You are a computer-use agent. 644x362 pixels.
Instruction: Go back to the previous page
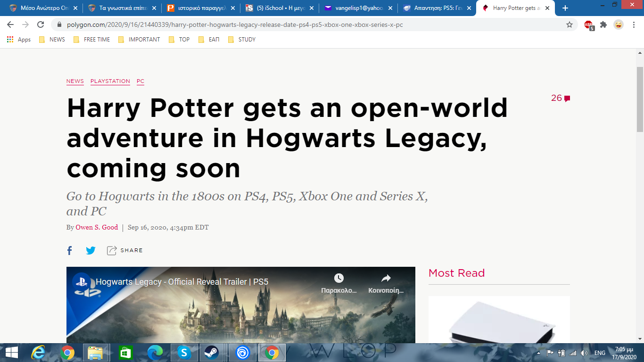tap(10, 25)
